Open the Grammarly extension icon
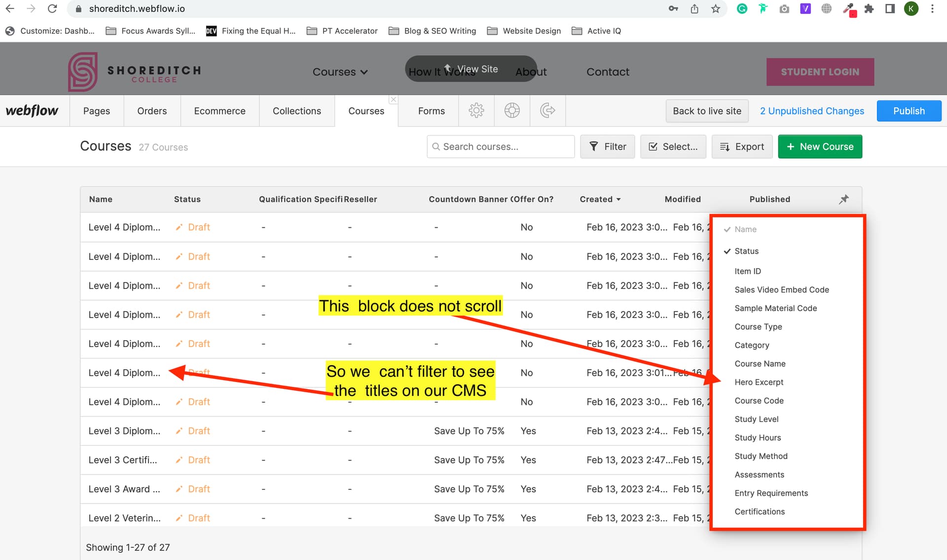This screenshot has height=560, width=947. pyautogui.click(x=742, y=9)
